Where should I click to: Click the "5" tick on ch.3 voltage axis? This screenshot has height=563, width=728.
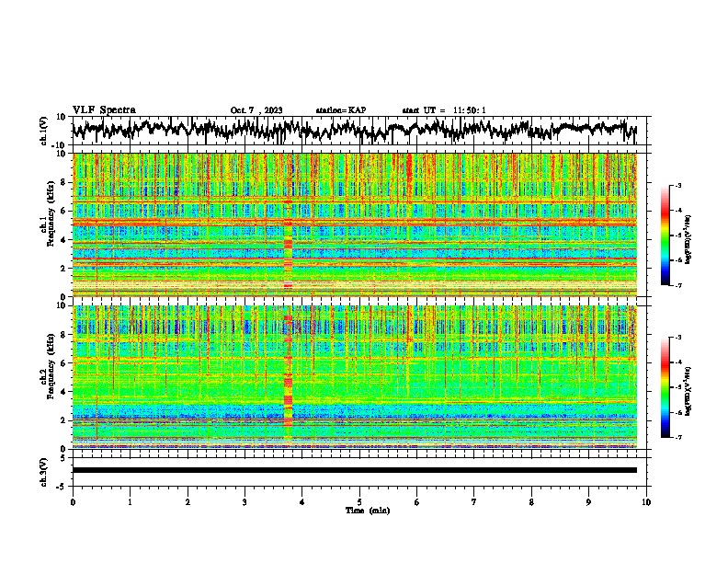click(x=63, y=458)
